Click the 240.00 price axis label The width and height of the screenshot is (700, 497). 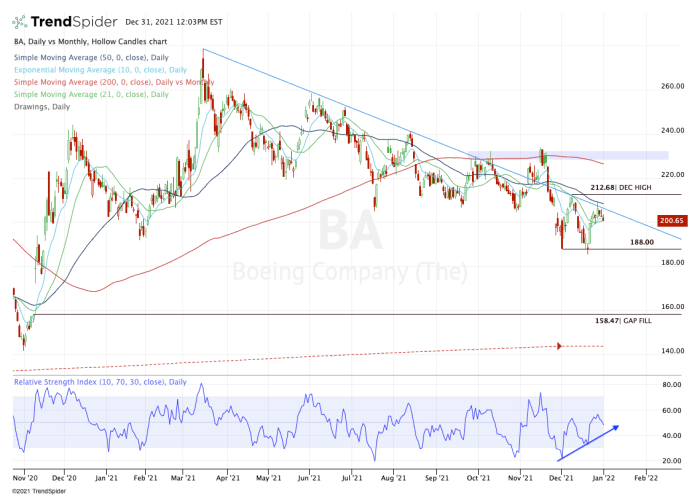[x=672, y=130]
